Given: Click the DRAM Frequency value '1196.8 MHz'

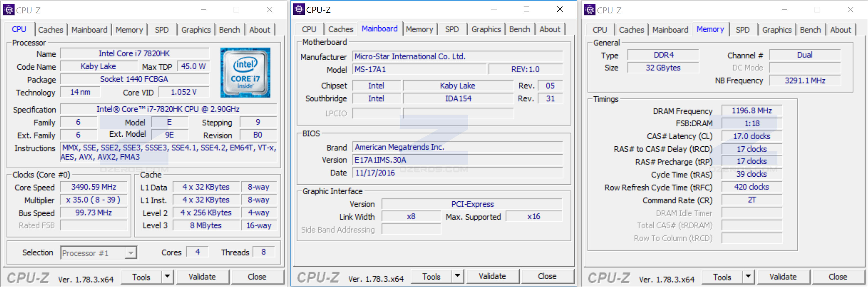Looking at the screenshot, I should click(752, 111).
